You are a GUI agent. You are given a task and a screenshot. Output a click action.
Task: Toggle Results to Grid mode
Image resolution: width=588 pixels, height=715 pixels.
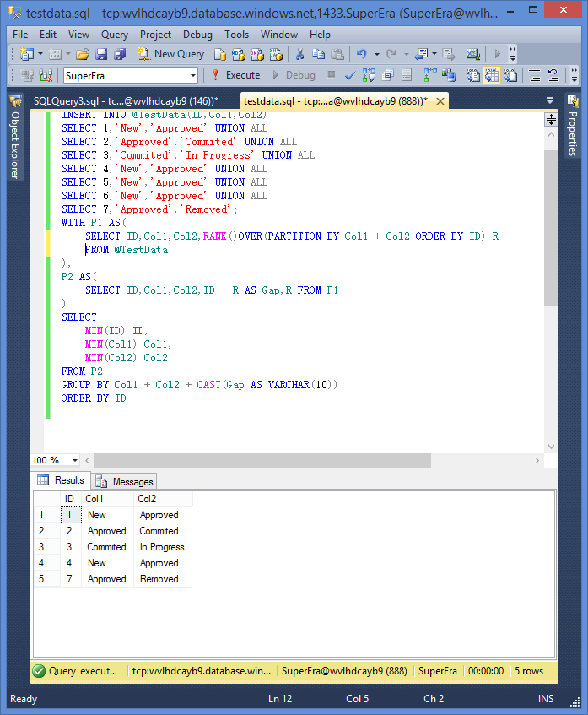pos(492,75)
